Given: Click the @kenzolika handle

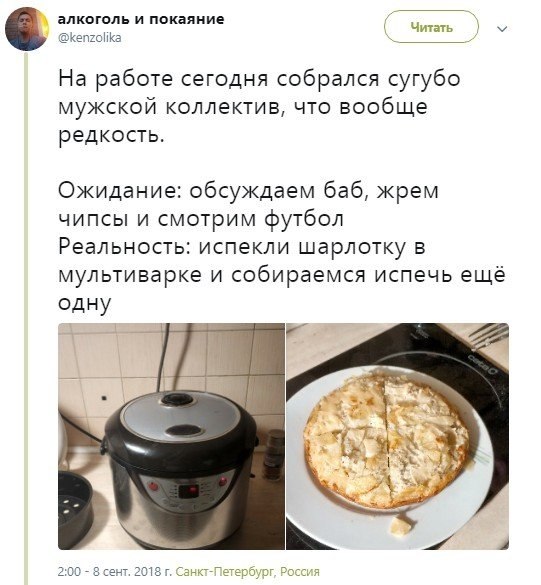Looking at the screenshot, I should [x=90, y=38].
